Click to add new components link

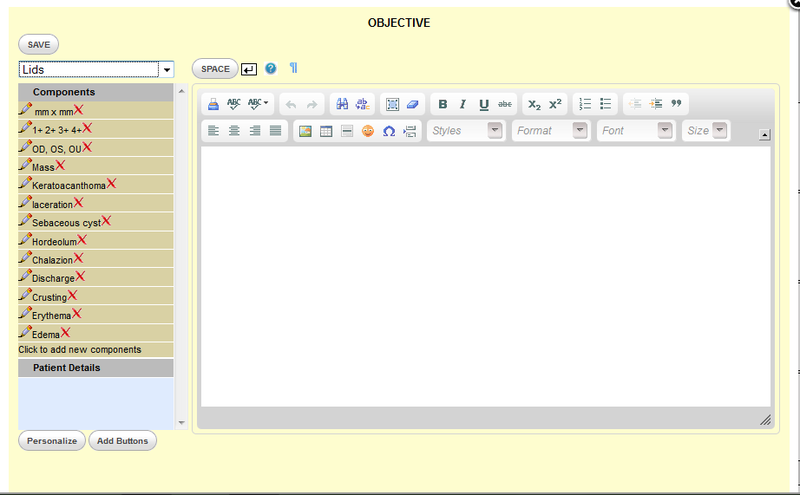80,350
